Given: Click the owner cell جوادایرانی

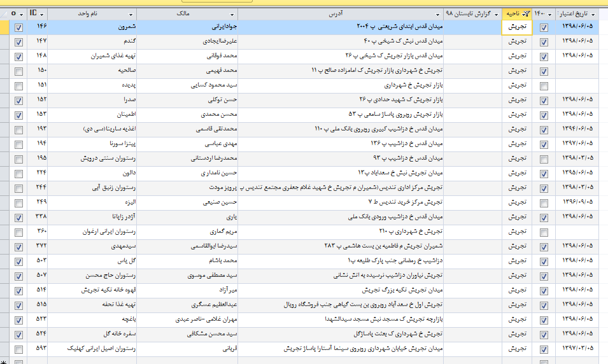Looking at the screenshot, I should (x=187, y=27).
